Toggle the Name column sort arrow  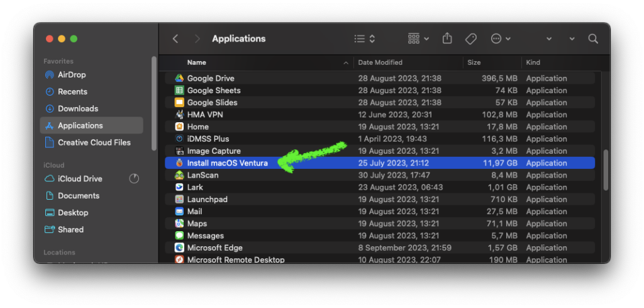coord(346,63)
